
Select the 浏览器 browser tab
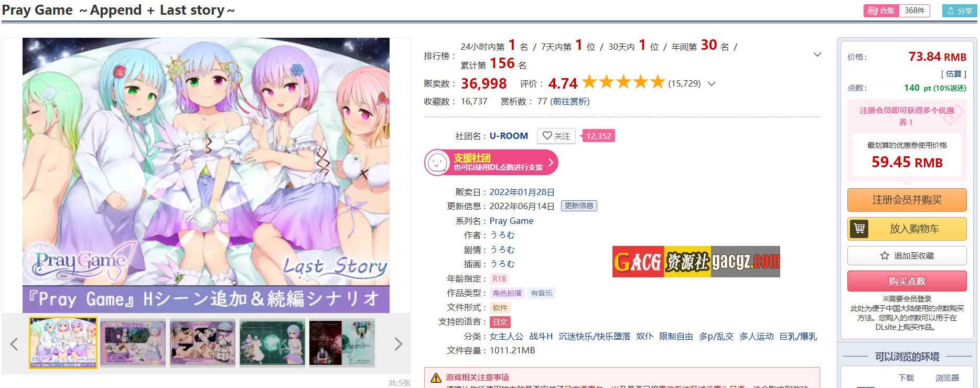coord(947,378)
